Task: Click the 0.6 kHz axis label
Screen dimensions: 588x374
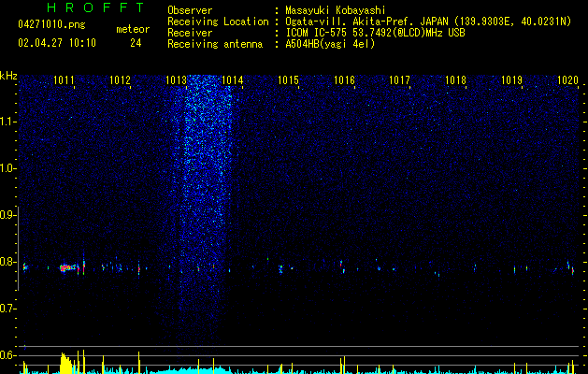Action: [x=7, y=355]
